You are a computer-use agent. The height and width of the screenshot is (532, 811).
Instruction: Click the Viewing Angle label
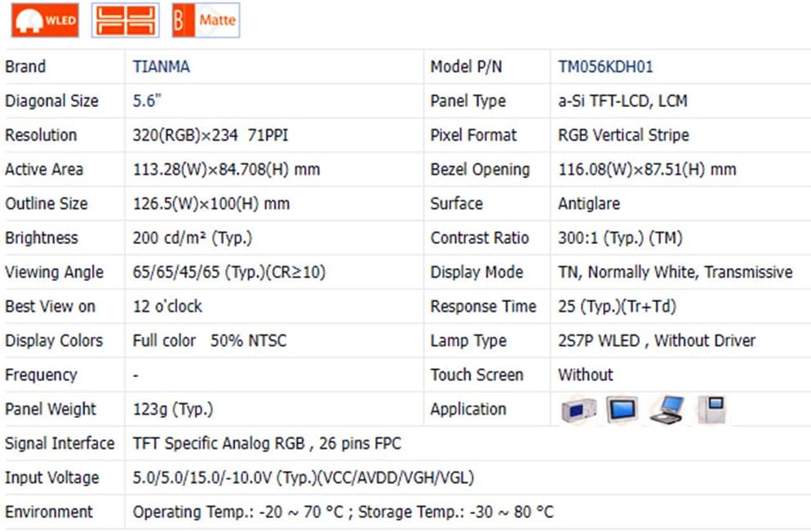55,272
